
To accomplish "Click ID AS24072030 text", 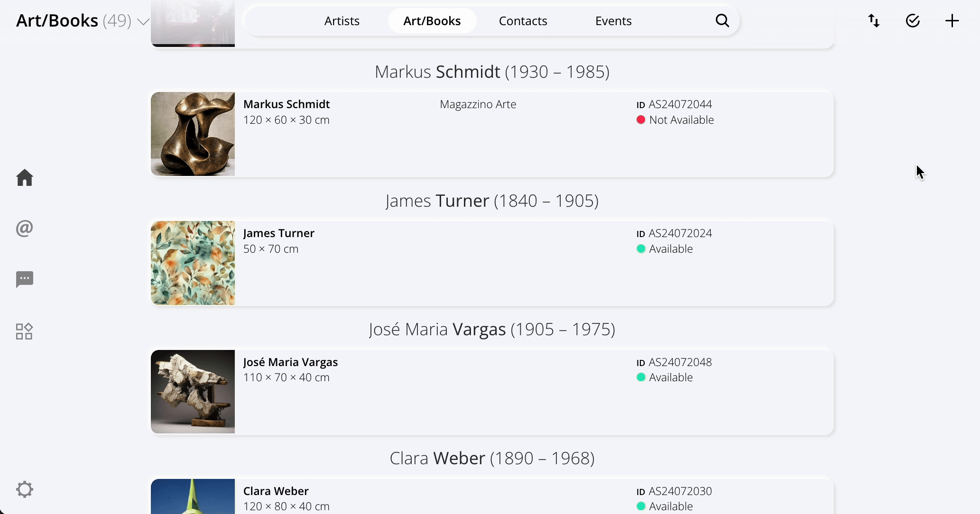I will (674, 491).
